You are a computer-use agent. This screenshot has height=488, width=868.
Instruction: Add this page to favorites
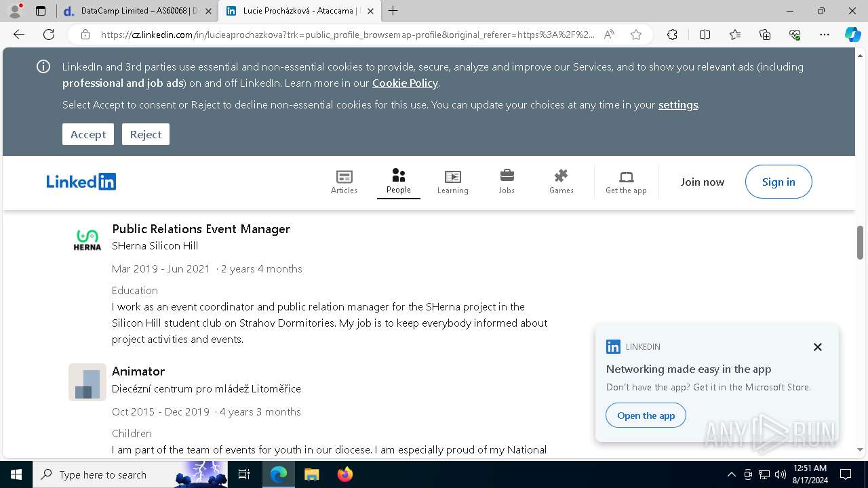(636, 35)
